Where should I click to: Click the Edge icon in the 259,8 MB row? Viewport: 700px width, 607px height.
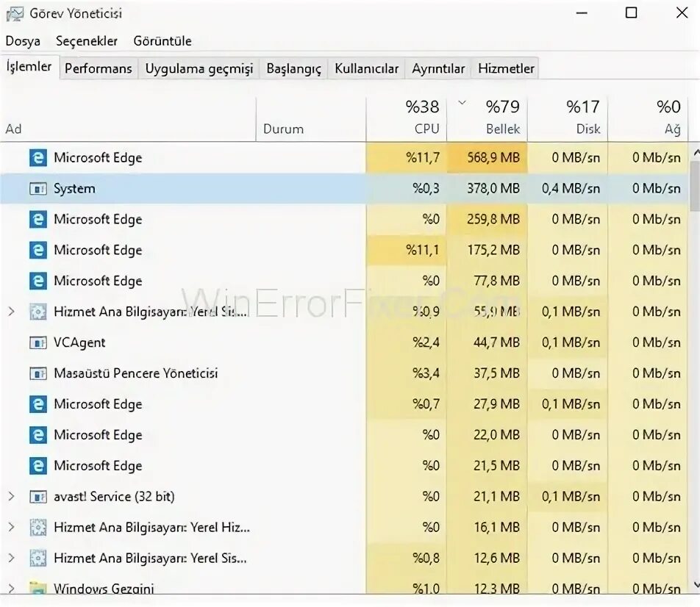pos(38,219)
